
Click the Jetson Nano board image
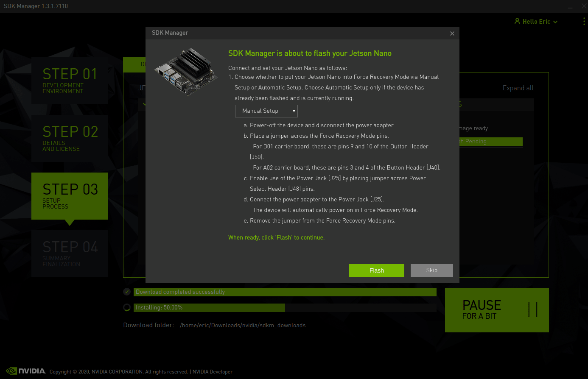click(x=186, y=71)
